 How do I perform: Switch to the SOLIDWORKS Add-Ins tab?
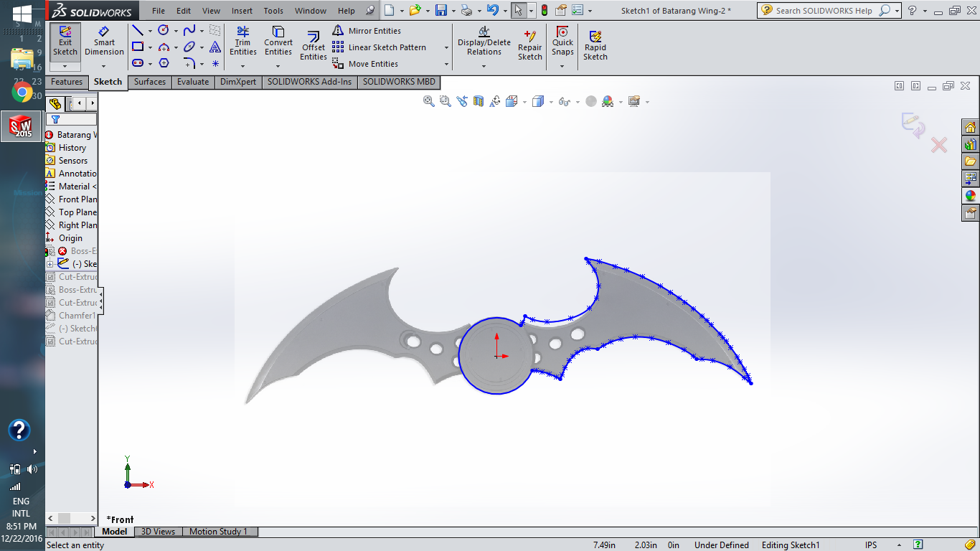pos(309,82)
